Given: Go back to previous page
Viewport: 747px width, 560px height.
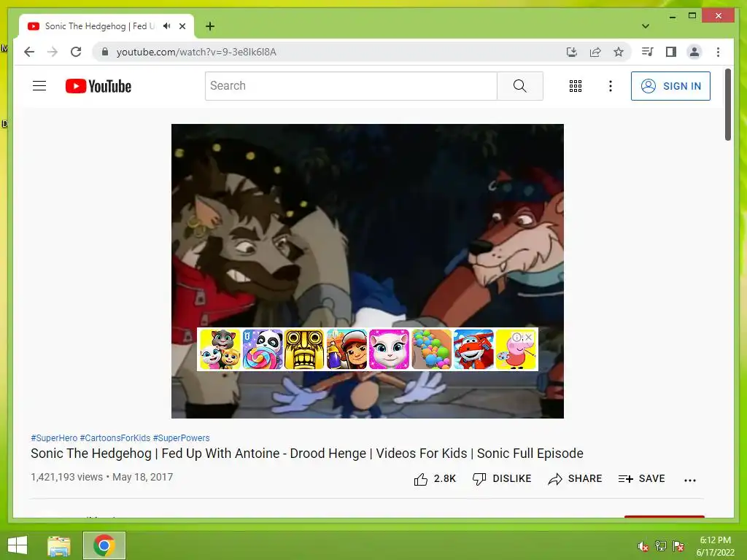Looking at the screenshot, I should tap(29, 52).
